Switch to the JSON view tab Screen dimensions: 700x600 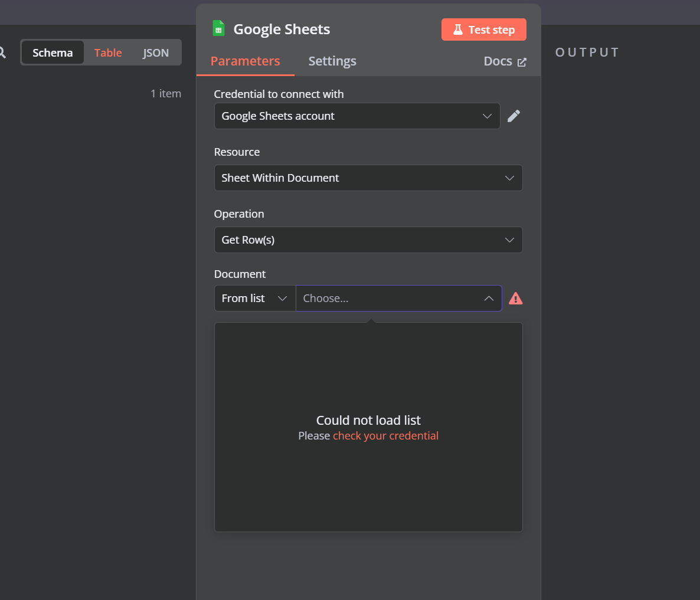point(155,53)
